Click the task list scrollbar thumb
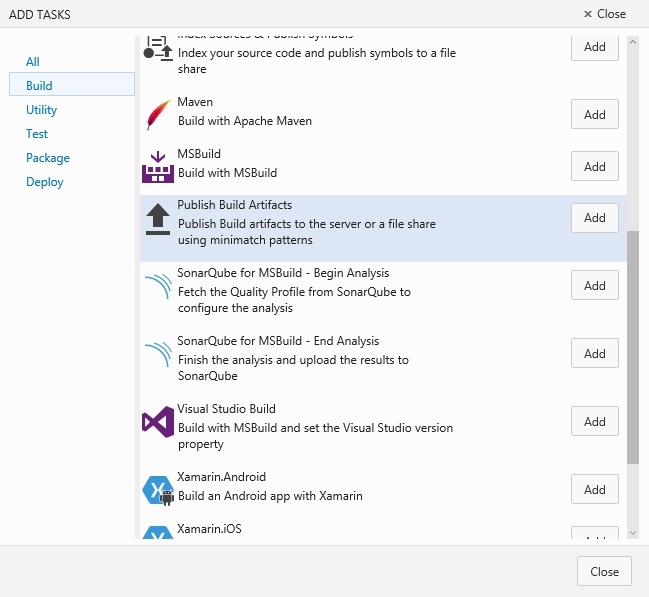Viewport: 649px width, 597px height. [633, 347]
